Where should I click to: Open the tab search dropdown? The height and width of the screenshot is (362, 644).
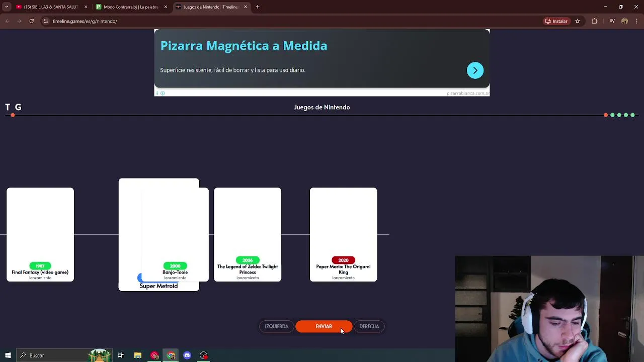(7, 7)
